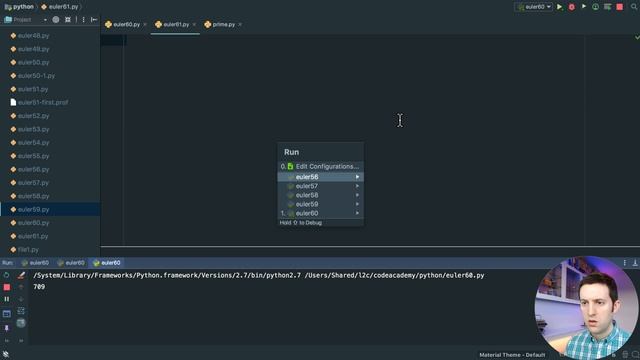640x360 pixels.
Task: Open the profiler icon in the top toolbar
Action: click(596, 7)
